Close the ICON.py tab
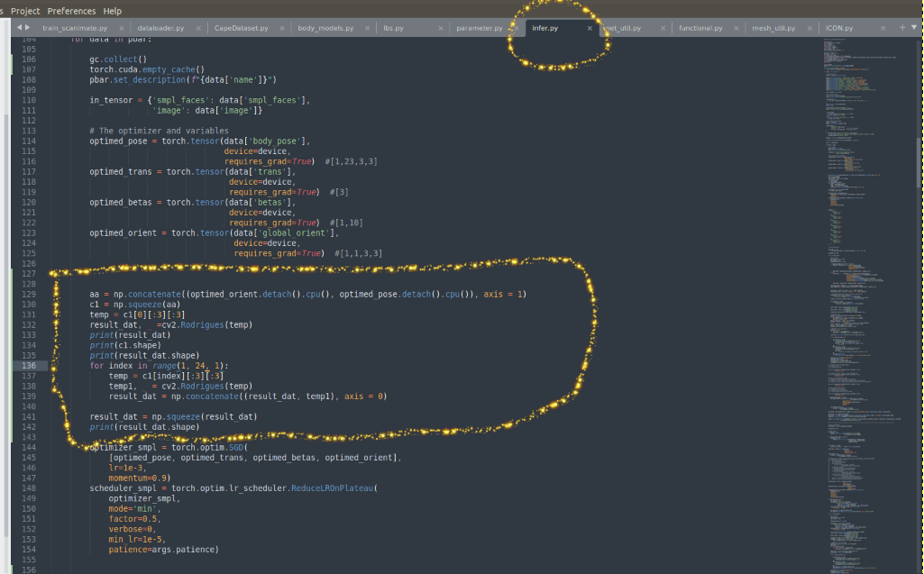924x574 pixels. pyautogui.click(x=883, y=28)
